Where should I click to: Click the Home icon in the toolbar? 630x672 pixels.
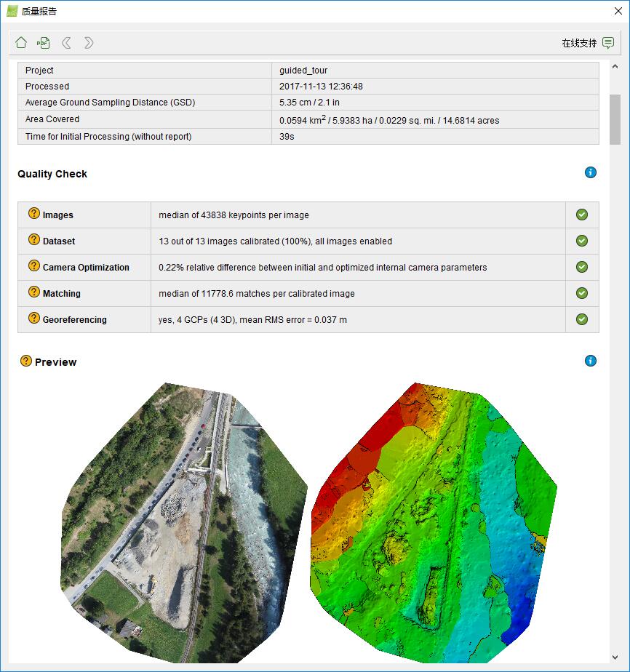tap(21, 43)
